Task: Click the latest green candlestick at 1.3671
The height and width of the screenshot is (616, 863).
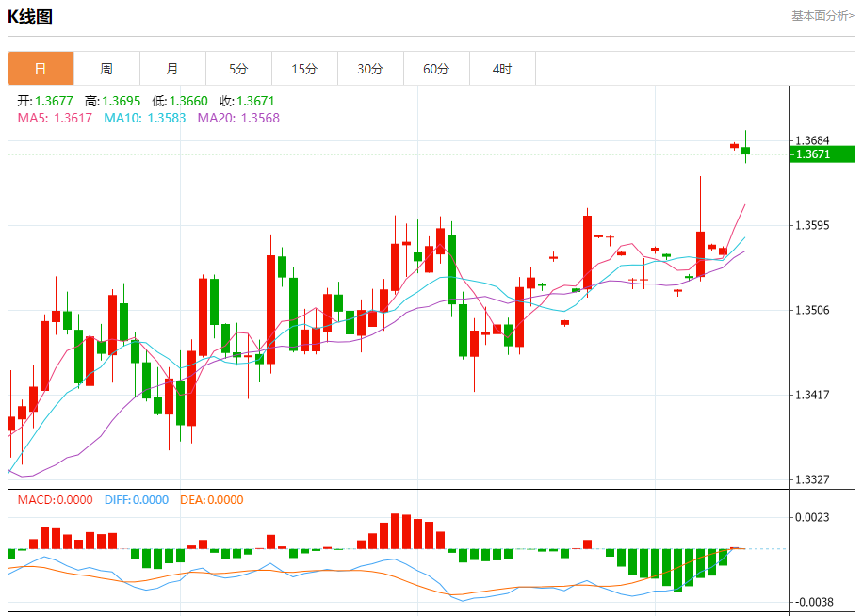Action: 746,151
